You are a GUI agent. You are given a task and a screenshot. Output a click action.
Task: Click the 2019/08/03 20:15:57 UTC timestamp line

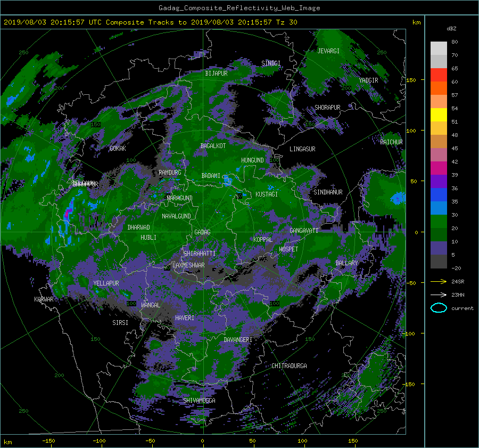150,22
